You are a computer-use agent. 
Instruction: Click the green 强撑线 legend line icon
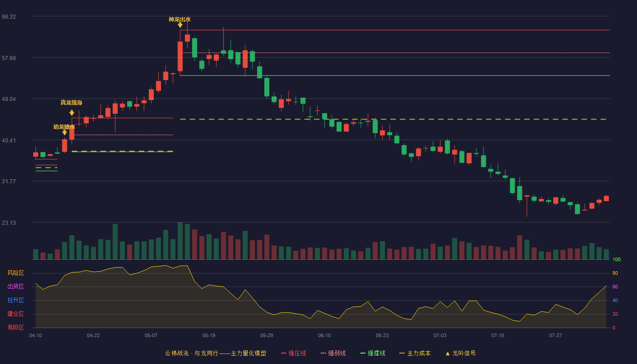[x=363, y=353]
